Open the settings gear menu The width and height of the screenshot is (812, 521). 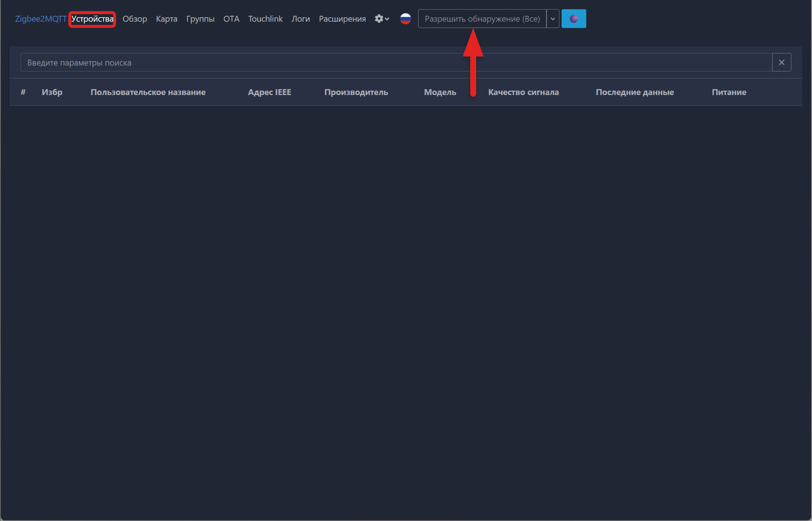382,19
